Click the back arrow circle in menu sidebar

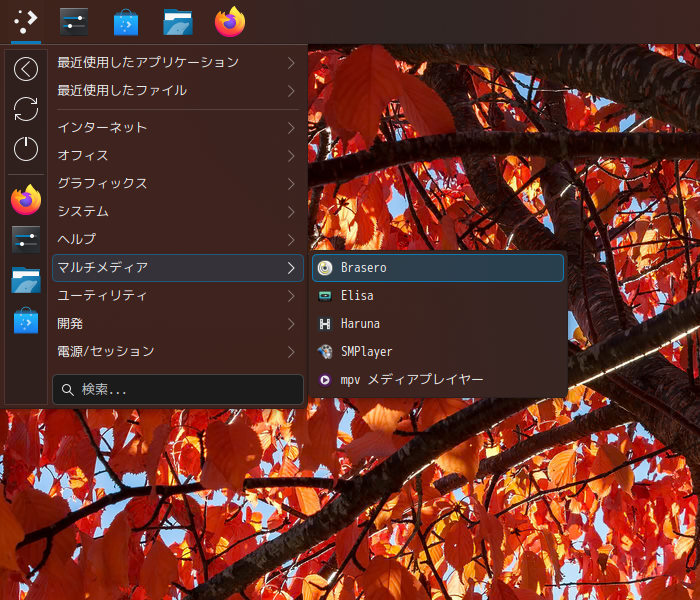pyautogui.click(x=26, y=69)
